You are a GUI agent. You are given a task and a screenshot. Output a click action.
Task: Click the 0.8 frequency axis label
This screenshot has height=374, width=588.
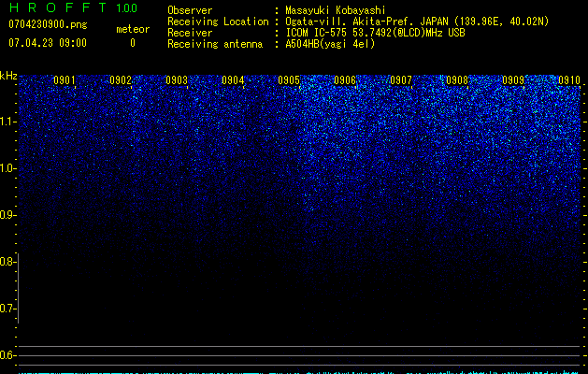(x=7, y=262)
